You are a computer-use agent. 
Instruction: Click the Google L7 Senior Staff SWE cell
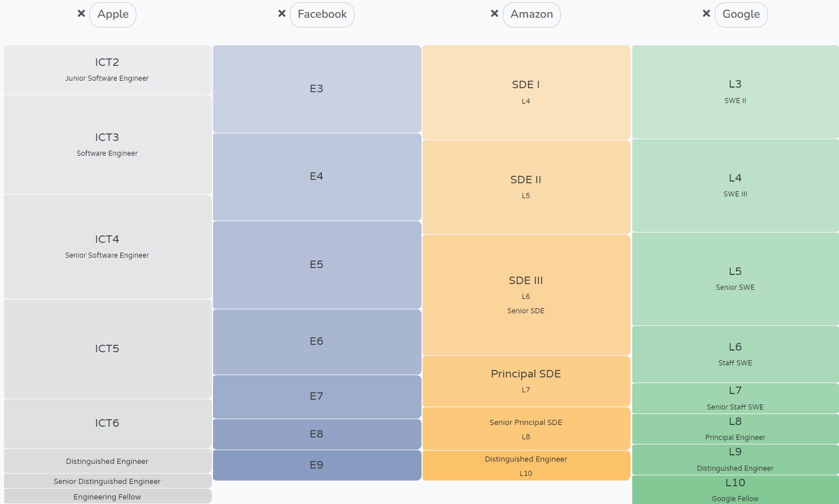[x=735, y=397]
